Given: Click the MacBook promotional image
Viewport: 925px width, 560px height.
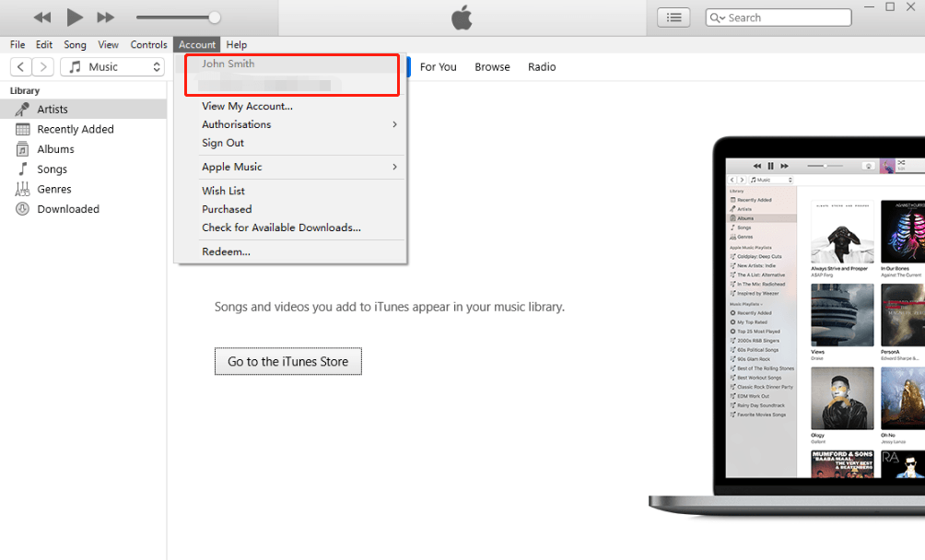Looking at the screenshot, I should (x=787, y=327).
